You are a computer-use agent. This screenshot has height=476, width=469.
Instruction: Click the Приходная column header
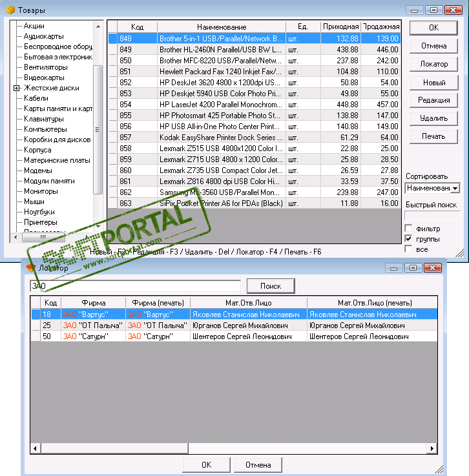click(340, 27)
